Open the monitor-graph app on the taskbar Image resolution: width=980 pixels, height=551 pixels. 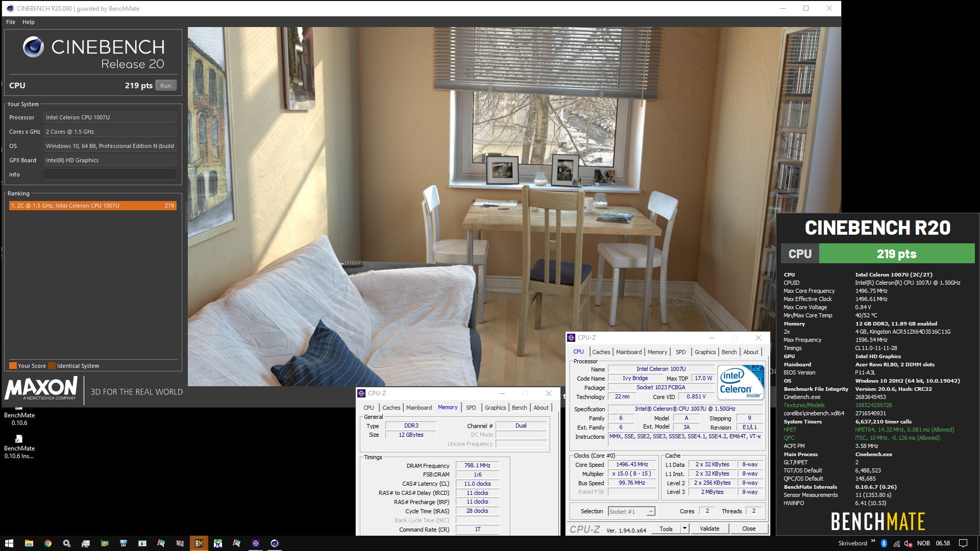[x=85, y=543]
